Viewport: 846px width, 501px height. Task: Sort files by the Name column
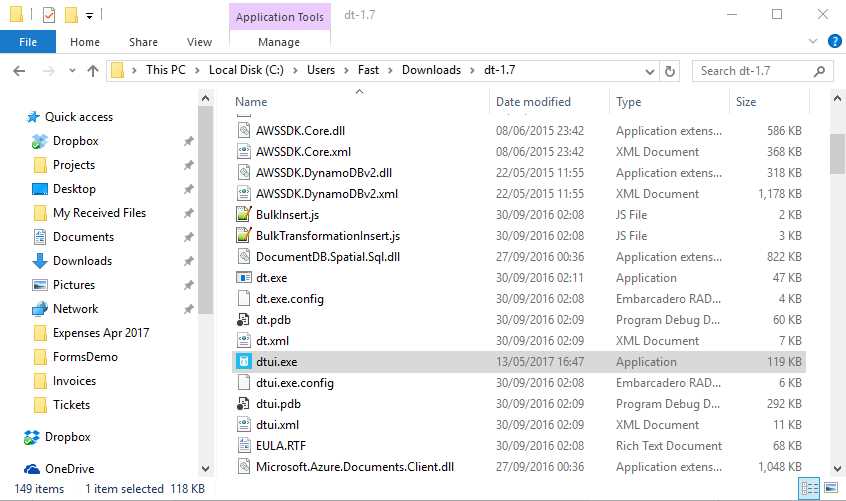coord(251,102)
